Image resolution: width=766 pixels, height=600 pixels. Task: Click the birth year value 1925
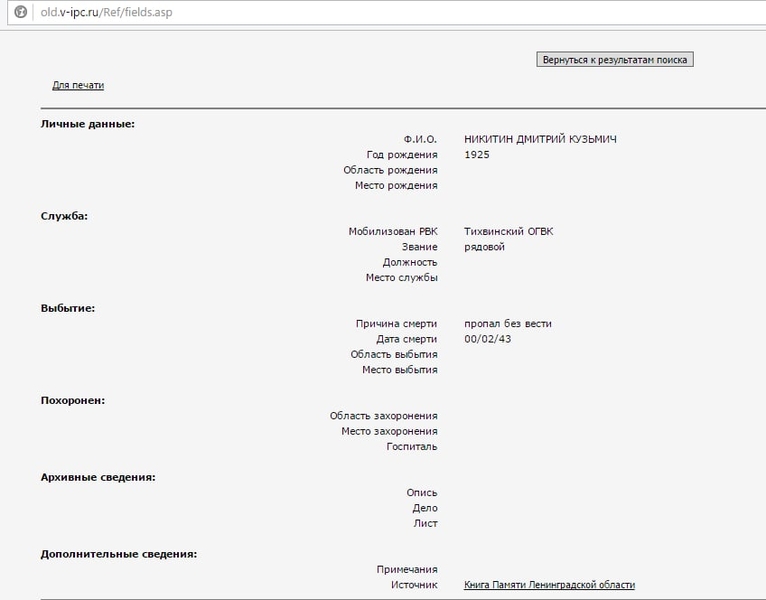pyautogui.click(x=477, y=155)
